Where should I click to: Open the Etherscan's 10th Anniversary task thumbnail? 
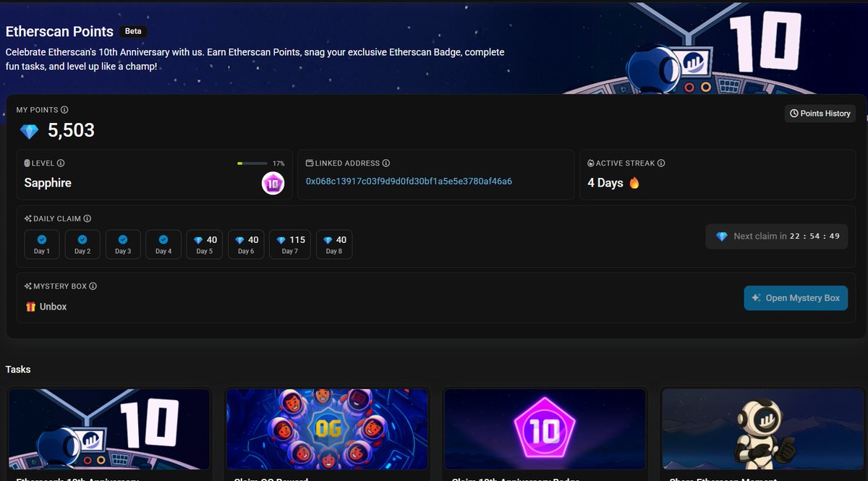[109, 429]
